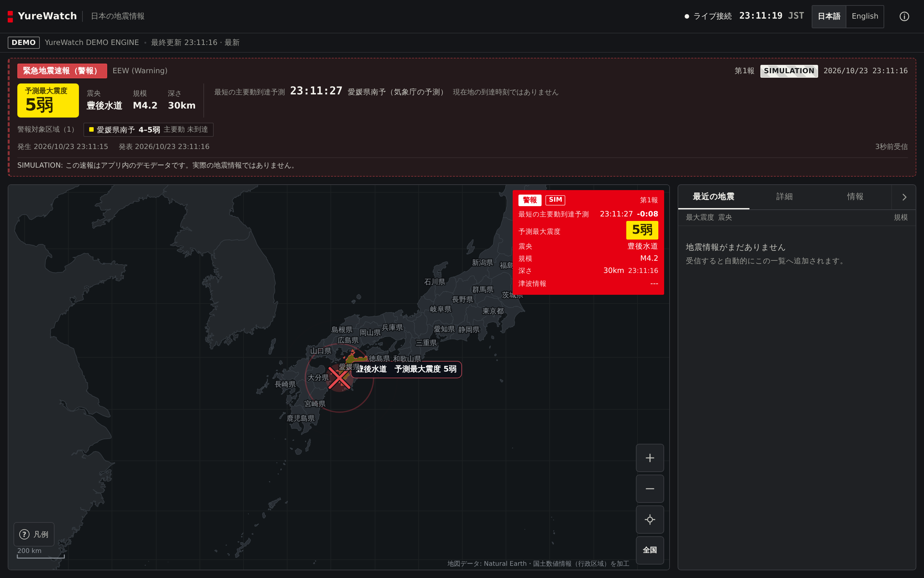Viewport: 924px width, 578px height.
Task: Open the 情報 tab
Action: 855,197
